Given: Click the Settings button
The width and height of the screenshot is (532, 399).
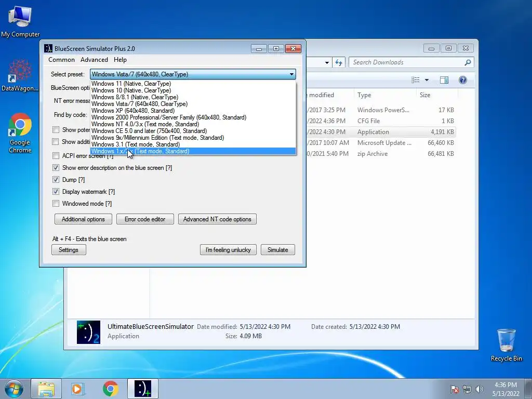Looking at the screenshot, I should pyautogui.click(x=69, y=250).
